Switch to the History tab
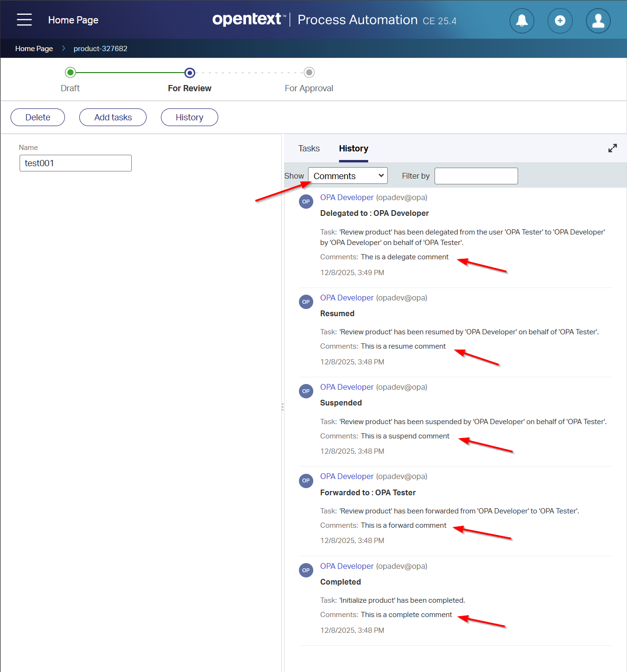 tap(353, 149)
